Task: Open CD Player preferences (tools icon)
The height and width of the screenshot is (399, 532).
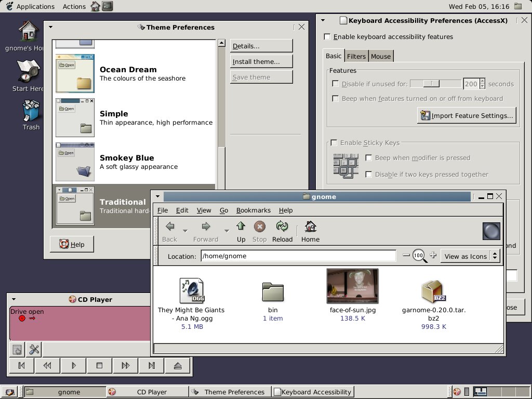Action: pos(34,350)
